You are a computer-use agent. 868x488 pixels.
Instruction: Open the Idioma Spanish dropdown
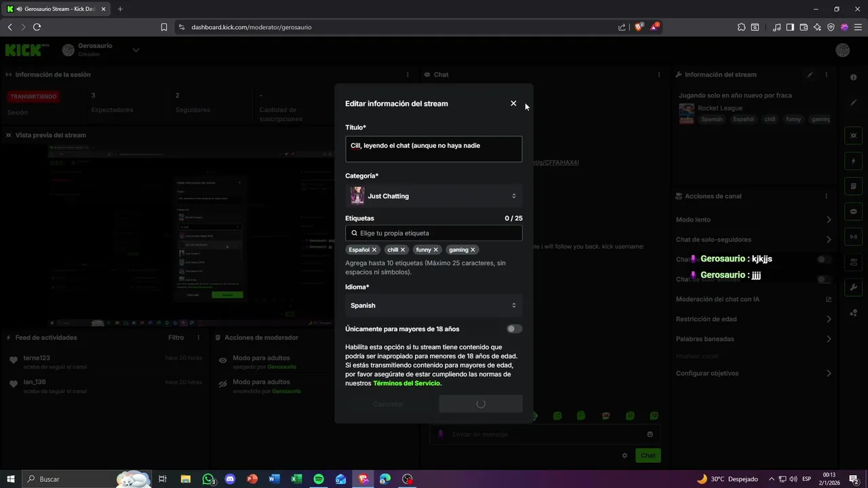(x=433, y=306)
